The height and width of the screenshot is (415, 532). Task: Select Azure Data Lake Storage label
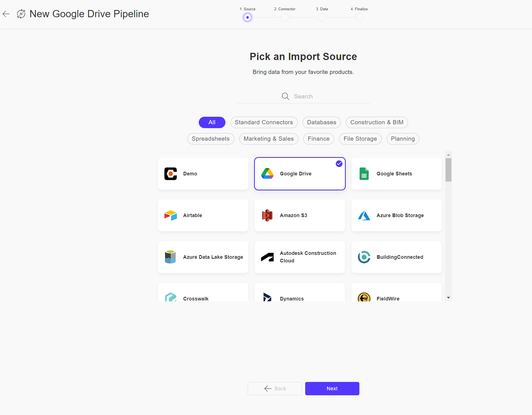point(213,257)
